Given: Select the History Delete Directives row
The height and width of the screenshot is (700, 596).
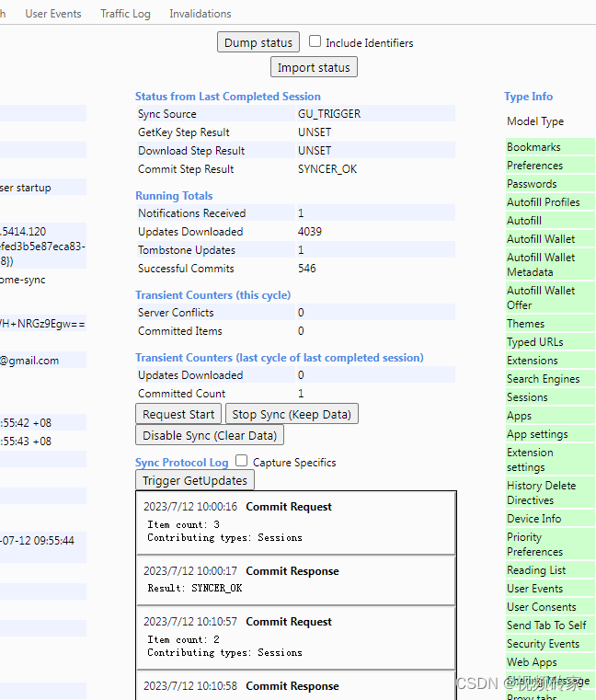Looking at the screenshot, I should coord(550,492).
